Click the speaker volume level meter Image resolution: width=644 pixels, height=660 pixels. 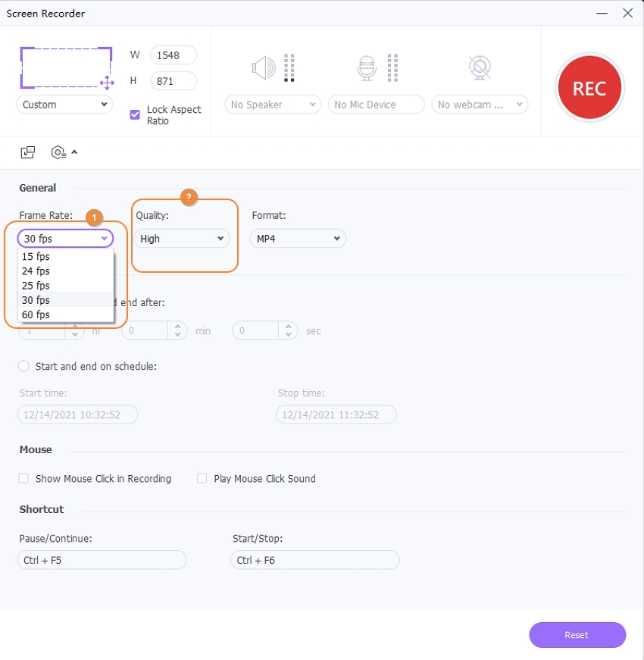(289, 67)
